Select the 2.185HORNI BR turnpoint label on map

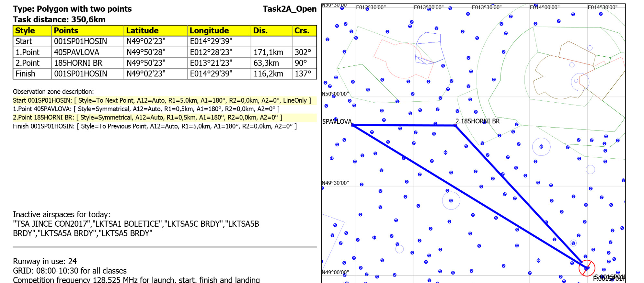tap(478, 121)
